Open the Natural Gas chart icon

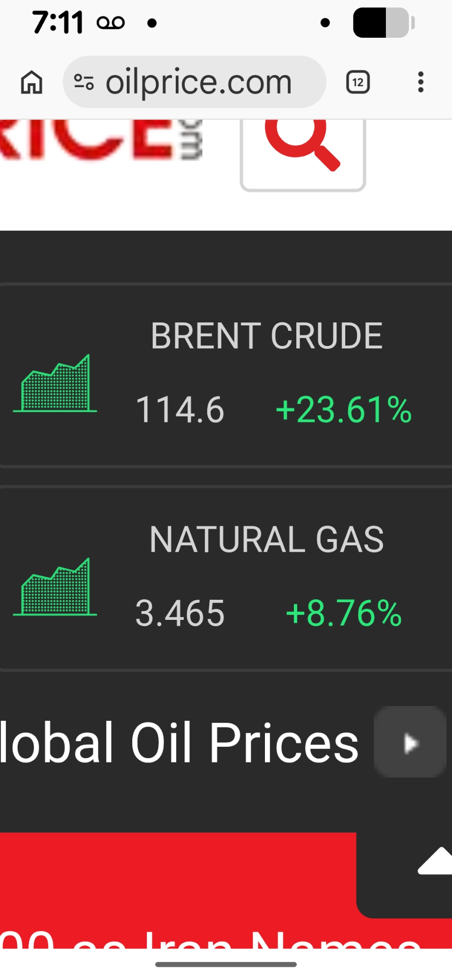point(55,587)
